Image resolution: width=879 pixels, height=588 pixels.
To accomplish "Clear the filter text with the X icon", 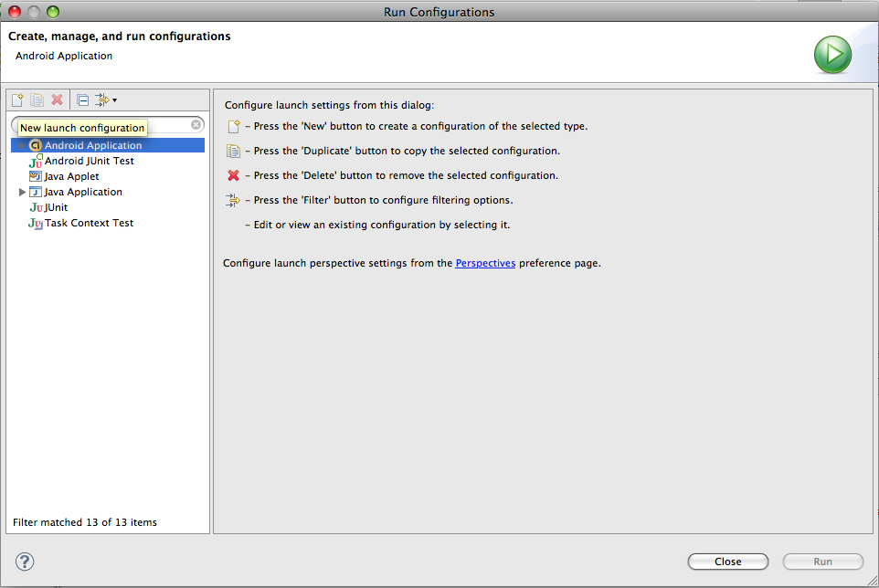I will point(196,124).
